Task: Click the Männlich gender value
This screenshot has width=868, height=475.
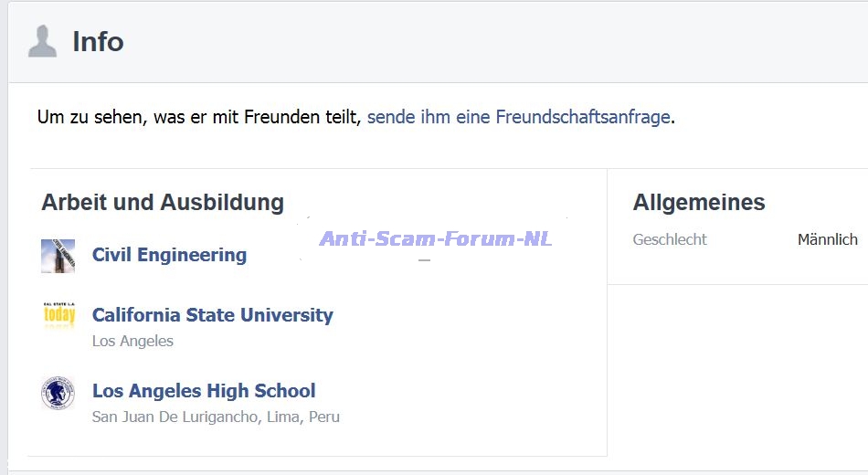Action: pos(827,239)
